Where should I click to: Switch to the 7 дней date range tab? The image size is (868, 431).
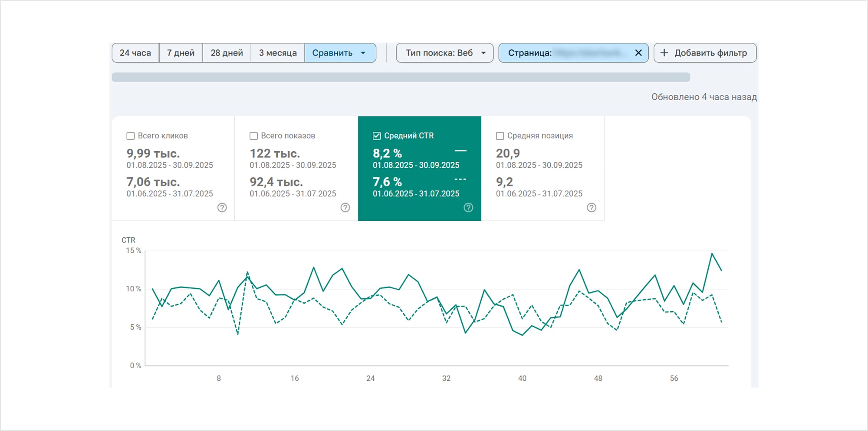pyautogui.click(x=181, y=53)
